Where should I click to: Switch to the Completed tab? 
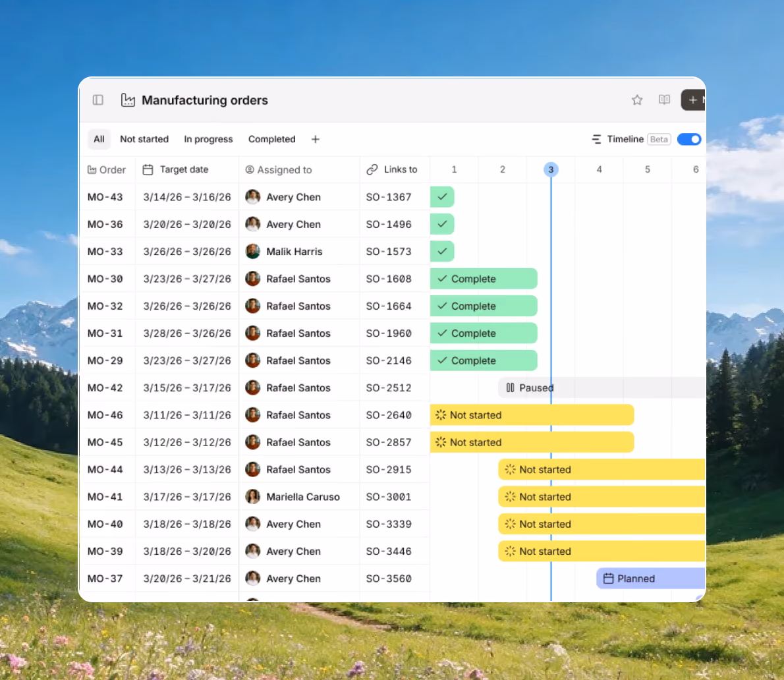[272, 139]
